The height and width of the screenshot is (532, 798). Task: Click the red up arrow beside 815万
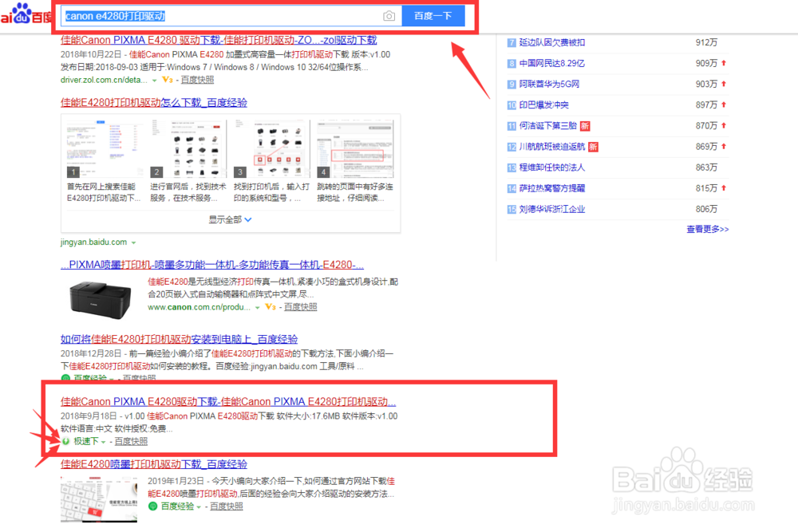[x=724, y=188]
